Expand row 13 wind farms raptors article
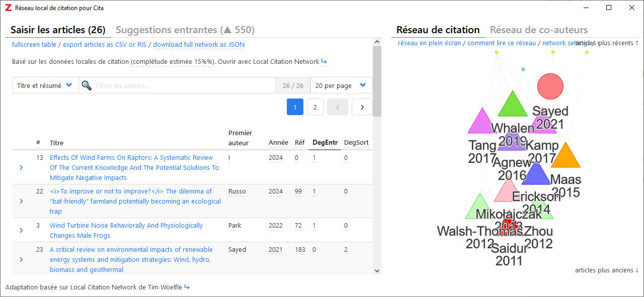The height and width of the screenshot is (297, 644). tap(21, 167)
